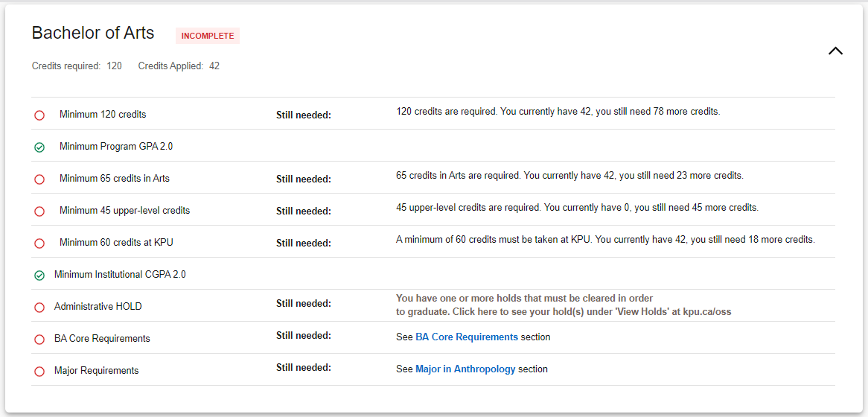Click green checkmark beside Minimum Program GPA 2.0
This screenshot has height=417, width=868.
tap(39, 147)
